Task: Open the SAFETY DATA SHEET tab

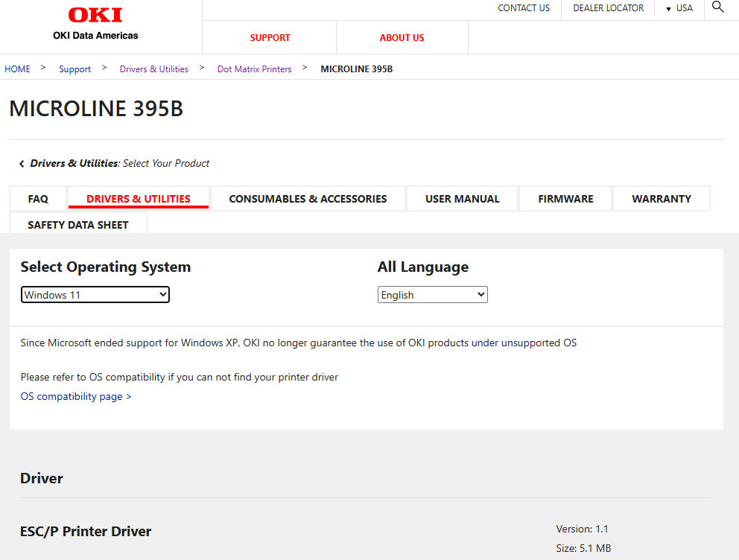Action: (x=78, y=225)
